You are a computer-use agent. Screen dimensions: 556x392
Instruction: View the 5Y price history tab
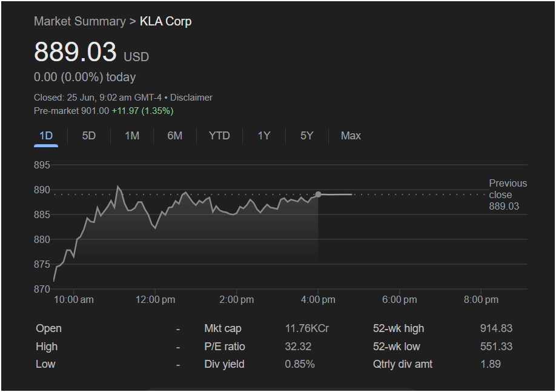point(306,136)
